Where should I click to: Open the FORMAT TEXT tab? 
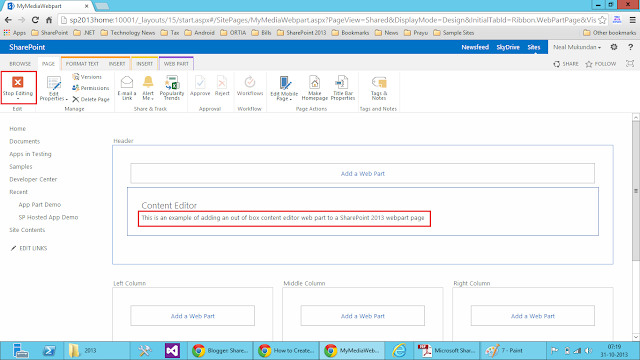click(82, 64)
